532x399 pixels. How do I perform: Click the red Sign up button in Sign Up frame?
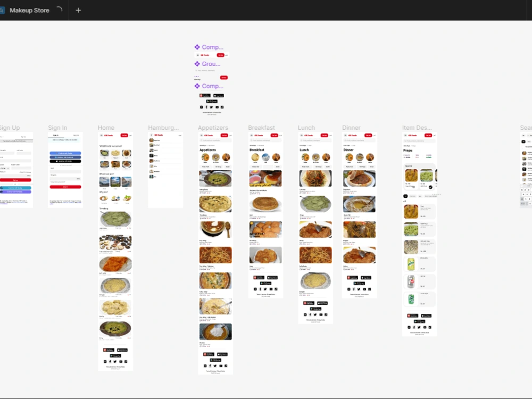(x=15, y=180)
